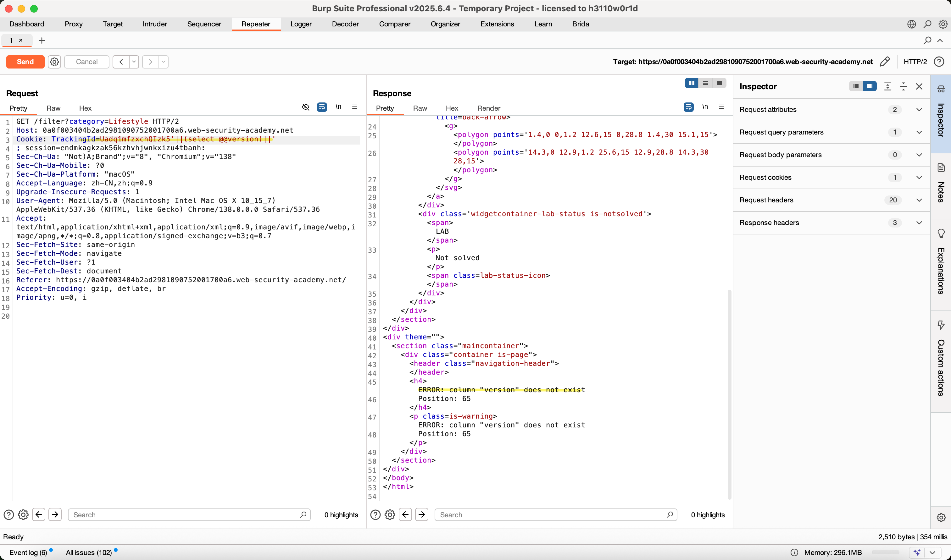Dock Inspector to the left layout
This screenshot has height=560, width=951.
pyautogui.click(x=856, y=86)
